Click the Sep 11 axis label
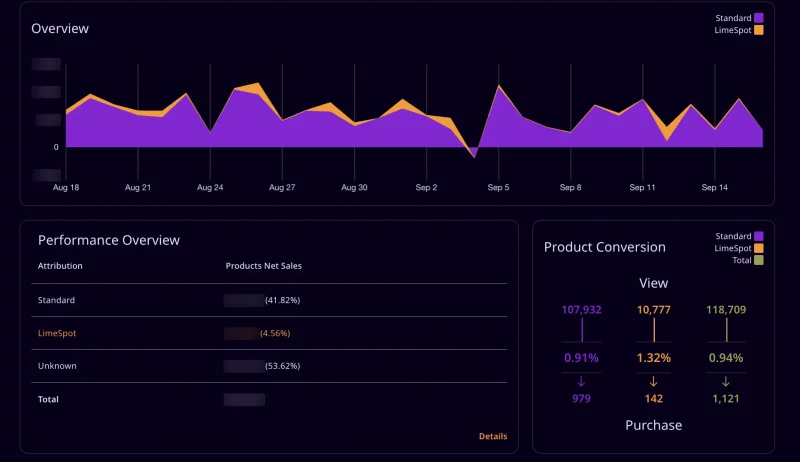 coord(642,187)
